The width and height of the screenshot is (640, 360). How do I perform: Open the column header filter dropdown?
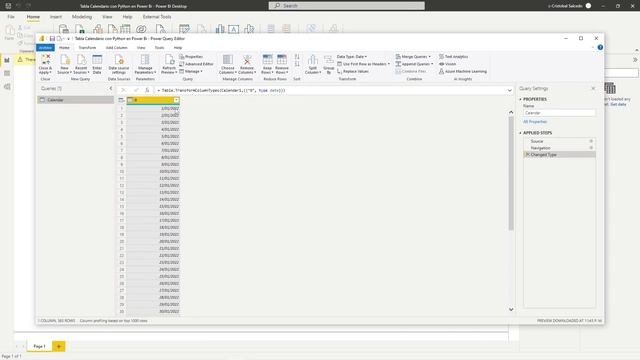(176, 100)
